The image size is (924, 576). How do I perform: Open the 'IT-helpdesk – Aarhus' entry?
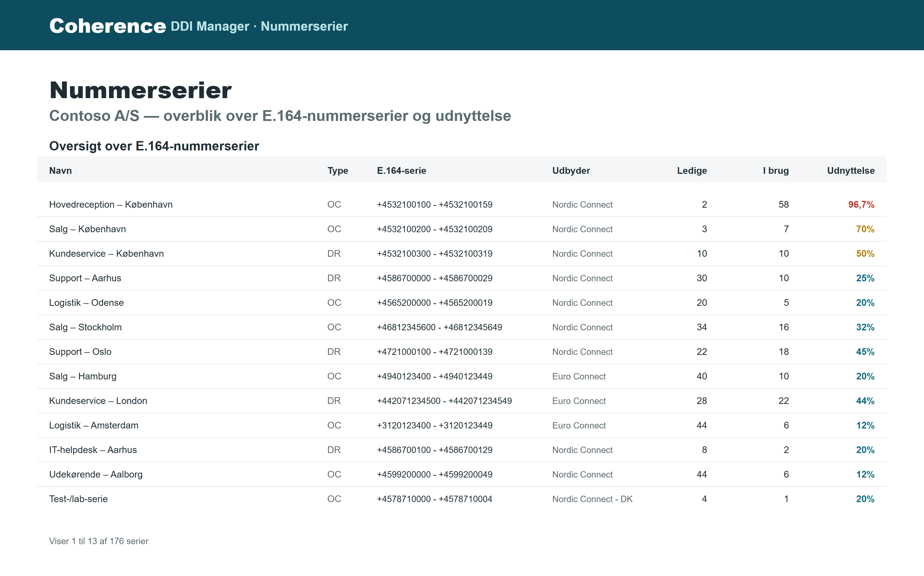click(93, 450)
